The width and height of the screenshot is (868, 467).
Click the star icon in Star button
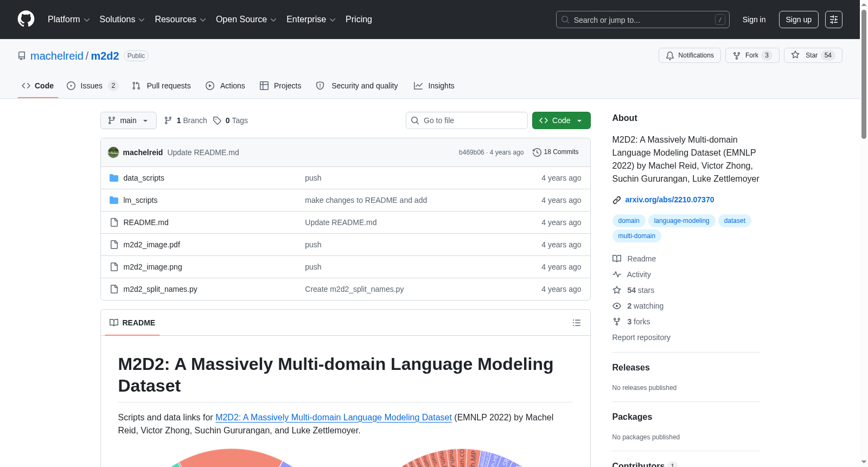[795, 55]
